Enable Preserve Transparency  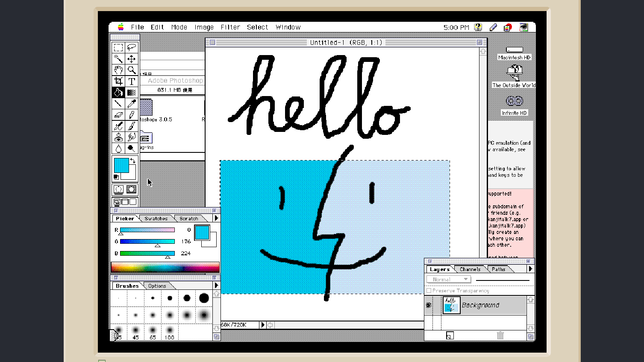(x=429, y=290)
